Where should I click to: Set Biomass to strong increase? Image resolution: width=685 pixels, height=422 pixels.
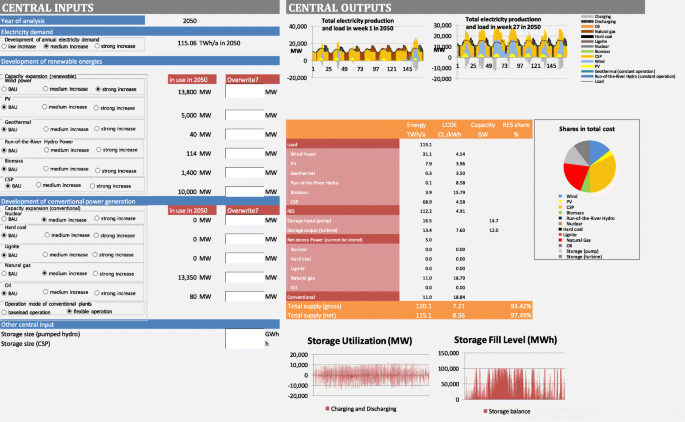(x=97, y=171)
